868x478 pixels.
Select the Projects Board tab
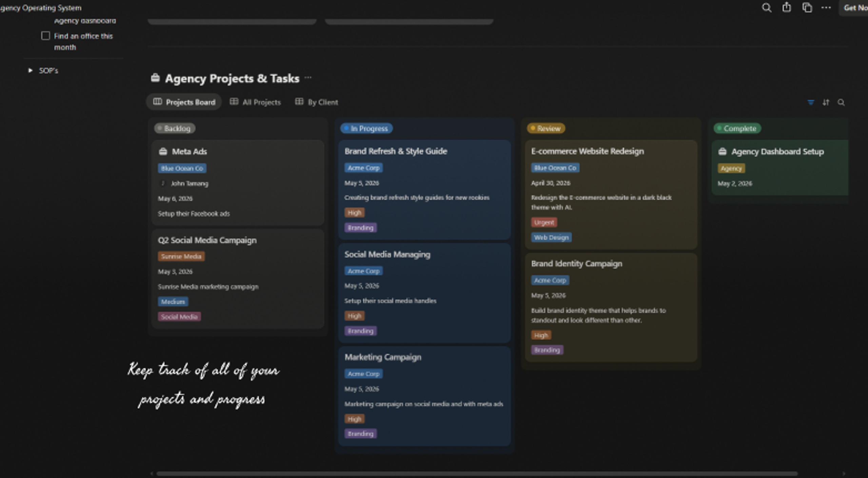point(184,102)
